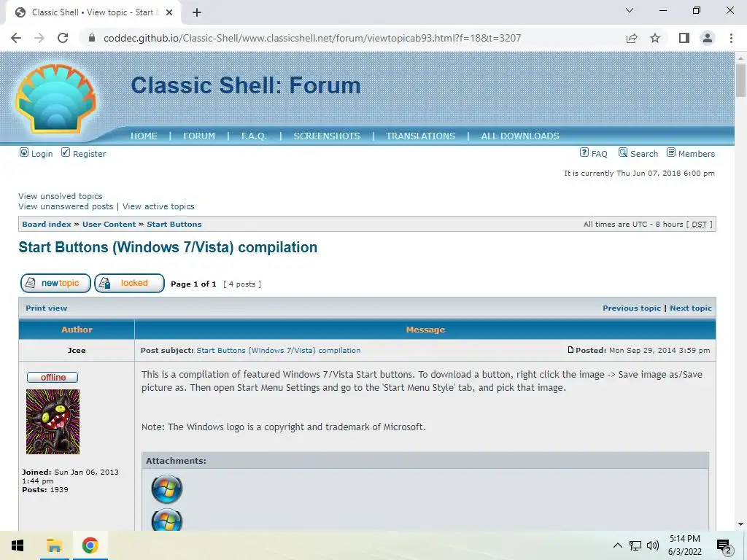Click the second Windows orb attachment
747x560 pixels.
point(167,519)
